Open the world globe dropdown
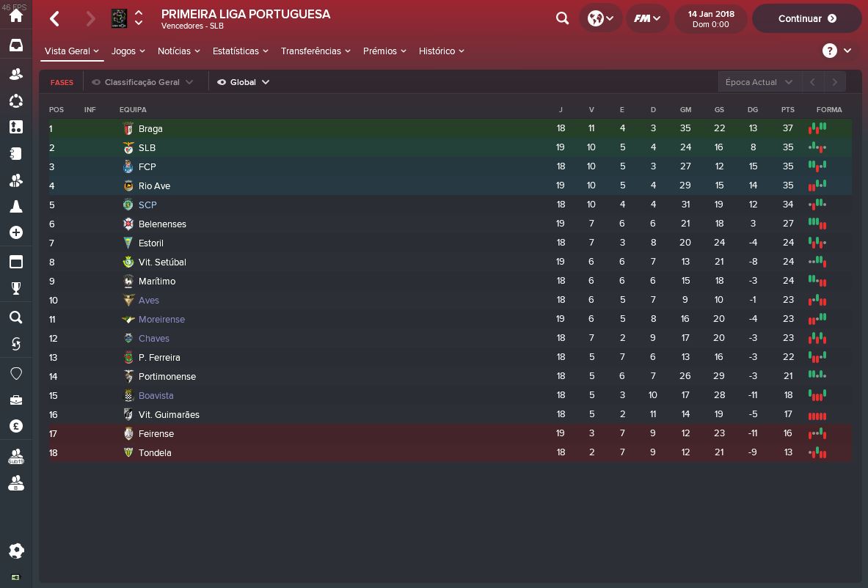 601,18
